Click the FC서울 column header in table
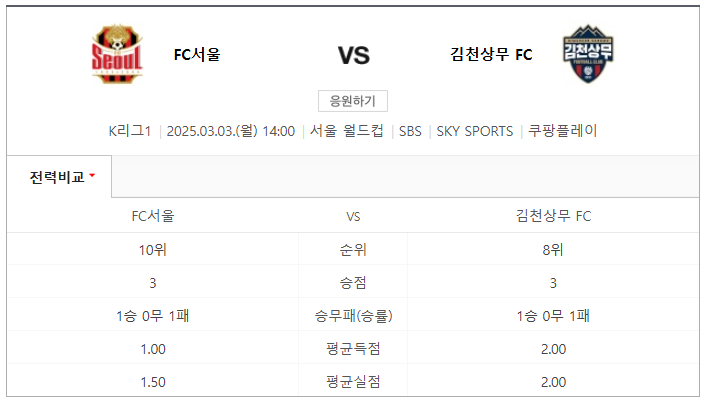This screenshot has width=707, height=402. click(153, 216)
